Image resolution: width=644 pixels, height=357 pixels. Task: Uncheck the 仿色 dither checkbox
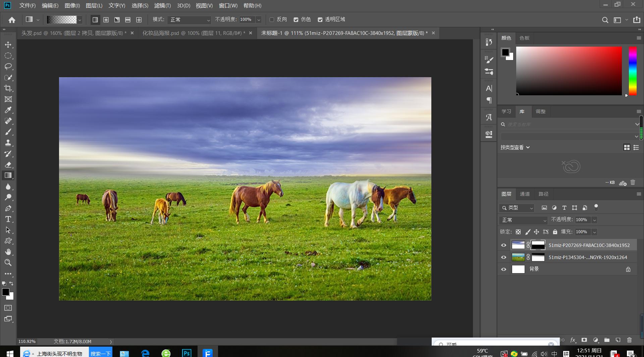point(296,20)
